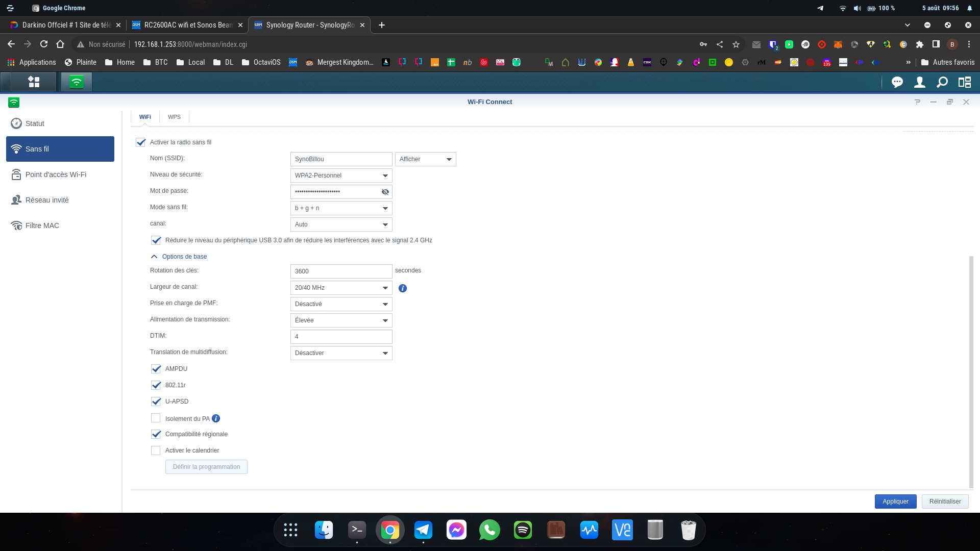Image resolution: width=980 pixels, height=551 pixels.
Task: Open the user account options icon
Action: (919, 82)
